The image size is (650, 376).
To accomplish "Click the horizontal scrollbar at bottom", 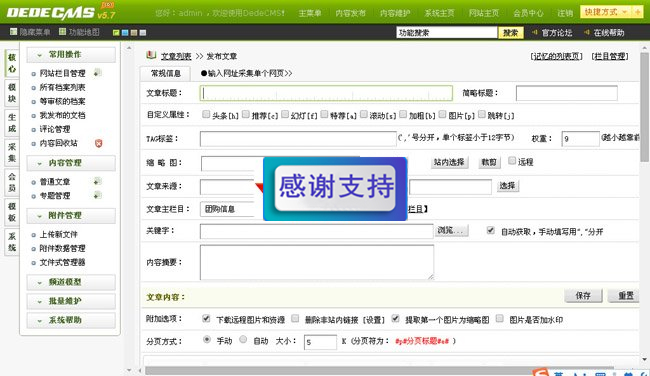I will pos(379,370).
